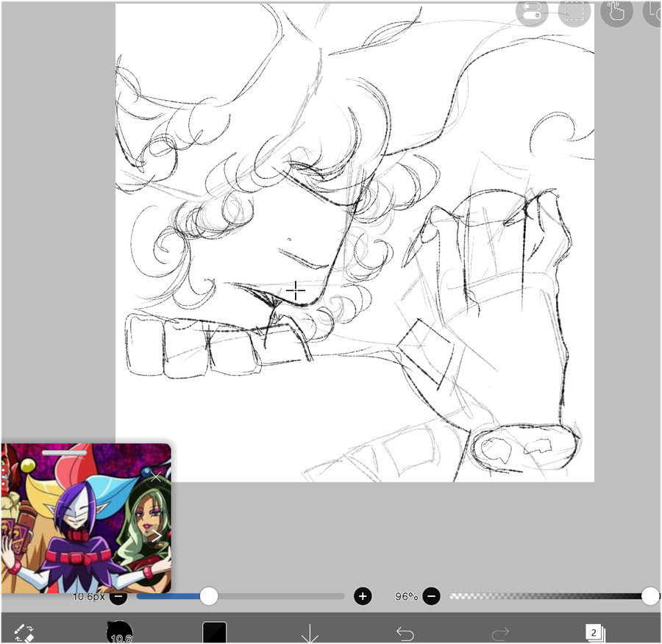Open the layers panel showing 2
Viewport: 662px width, 644px height.
595,633
